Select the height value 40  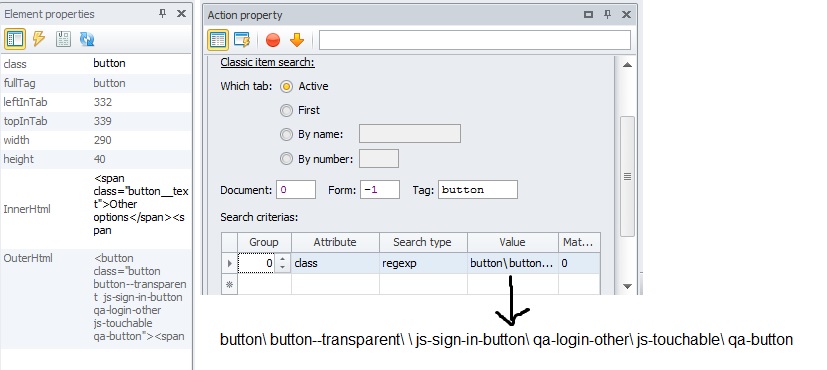[x=100, y=159]
